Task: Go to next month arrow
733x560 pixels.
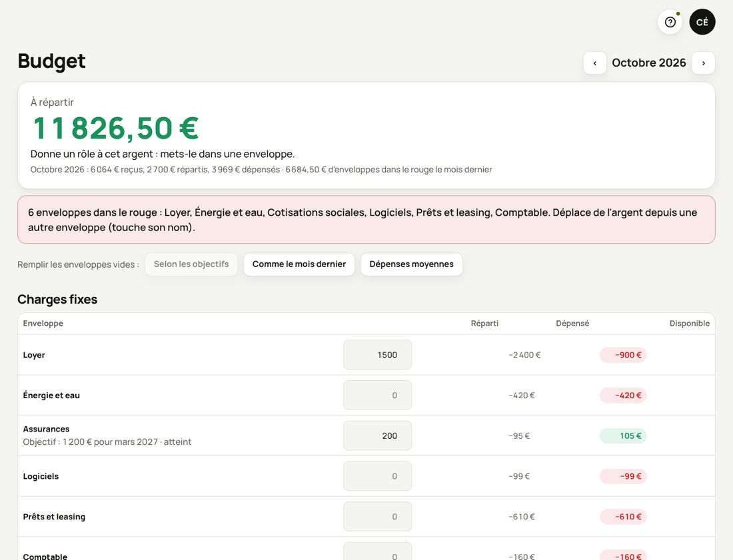Action: pos(703,63)
